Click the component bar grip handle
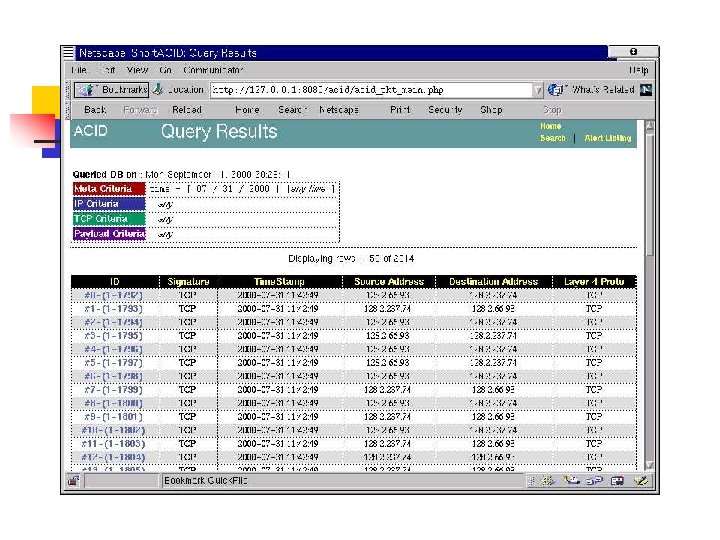Viewport: 720px width, 540px height. (x=532, y=481)
